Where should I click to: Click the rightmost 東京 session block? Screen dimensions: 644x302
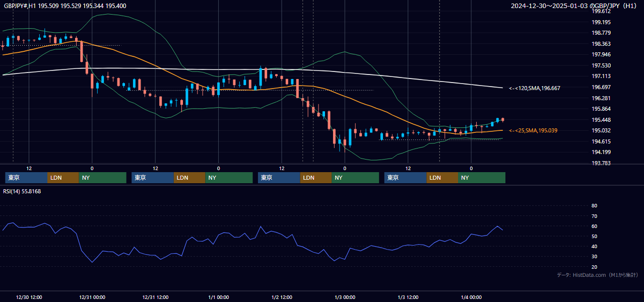coord(406,178)
